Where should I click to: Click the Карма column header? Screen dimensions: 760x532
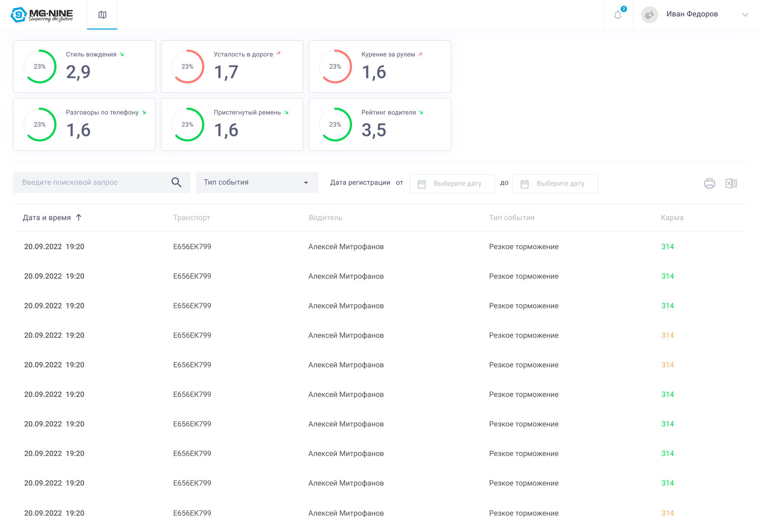click(672, 218)
